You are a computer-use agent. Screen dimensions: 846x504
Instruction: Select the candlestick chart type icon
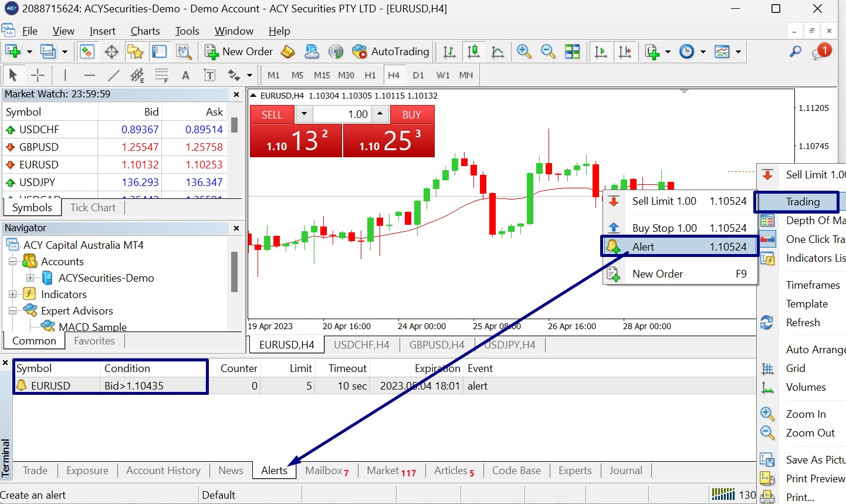coord(473,52)
